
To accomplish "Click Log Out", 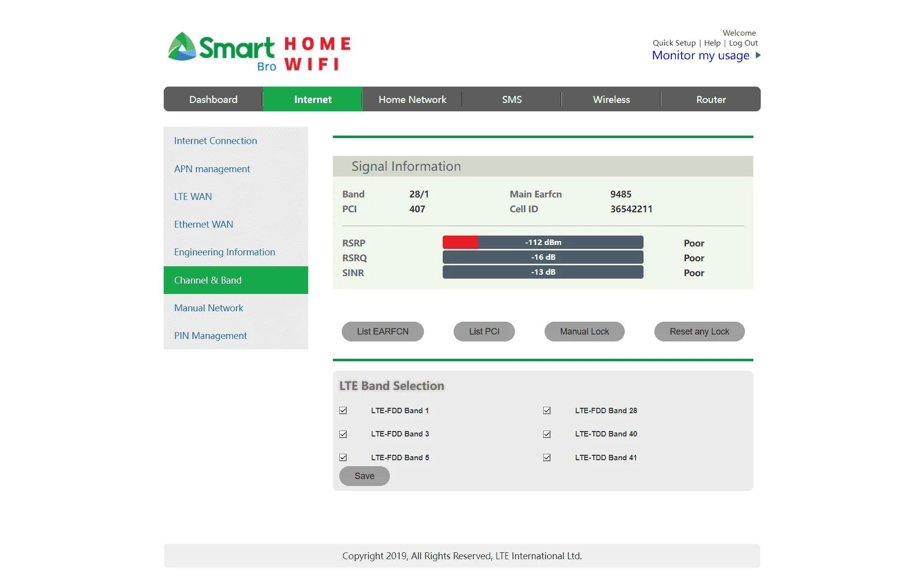I will 743,43.
